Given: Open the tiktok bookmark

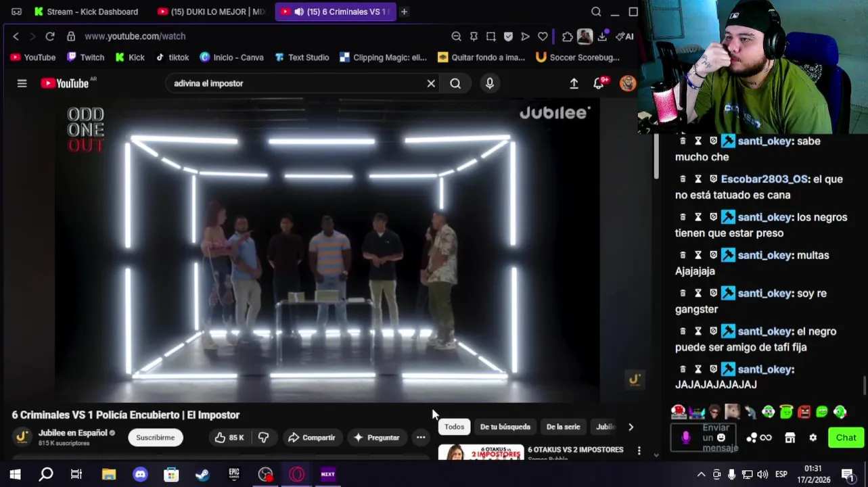Looking at the screenshot, I should tap(173, 57).
